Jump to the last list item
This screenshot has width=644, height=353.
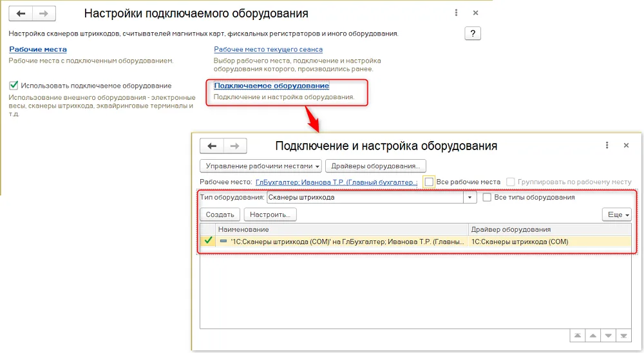[x=623, y=336]
